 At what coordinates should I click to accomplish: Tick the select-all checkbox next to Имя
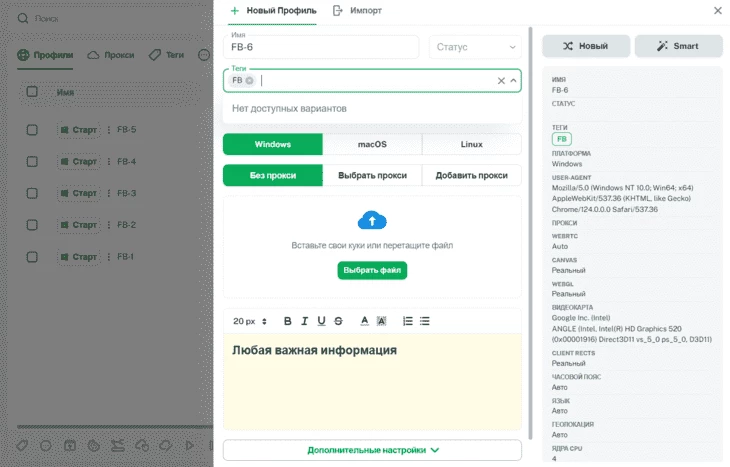click(x=32, y=92)
